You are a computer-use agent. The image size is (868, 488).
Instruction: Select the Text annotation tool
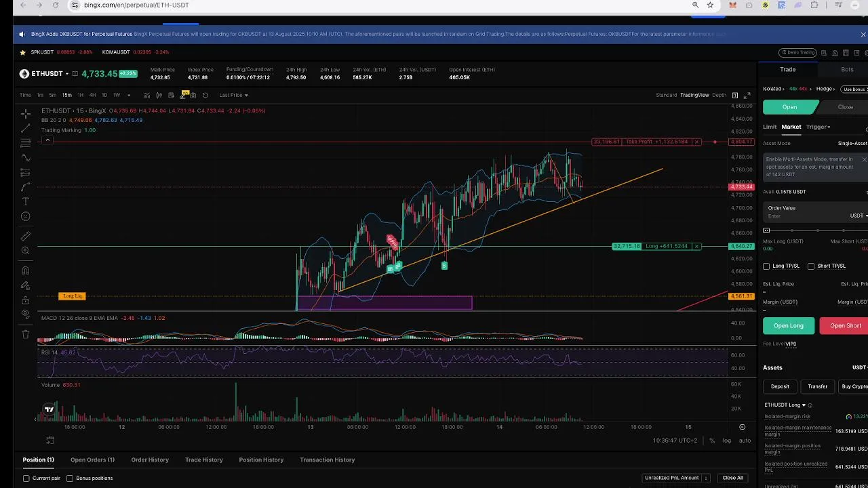point(26,202)
